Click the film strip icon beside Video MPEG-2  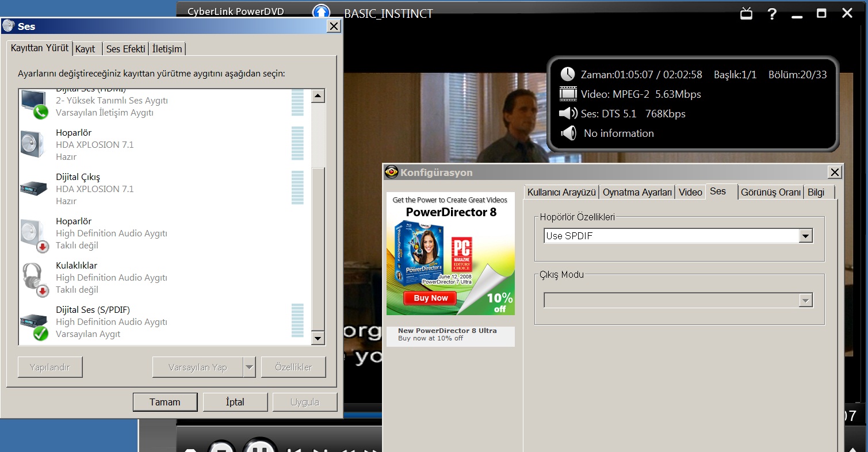coord(568,94)
